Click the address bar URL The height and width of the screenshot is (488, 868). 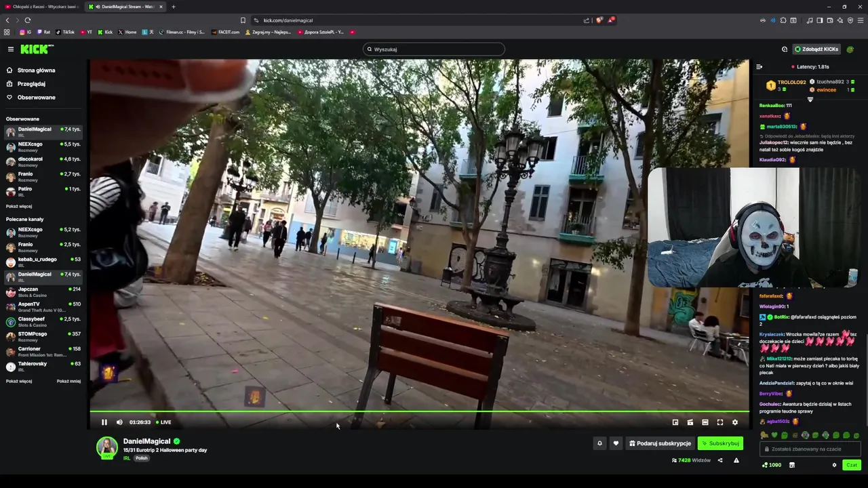pos(288,20)
